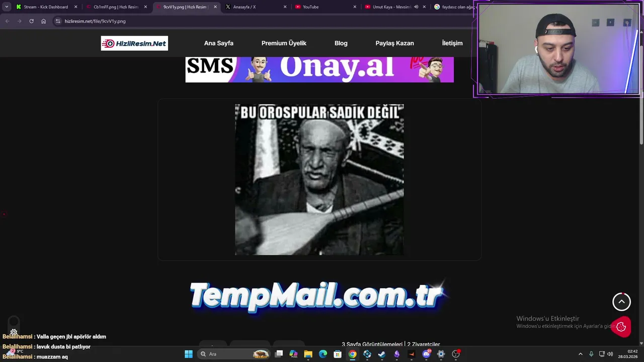Viewport: 644px width, 362px height.
Task: Reload the current page
Action: pos(31,21)
